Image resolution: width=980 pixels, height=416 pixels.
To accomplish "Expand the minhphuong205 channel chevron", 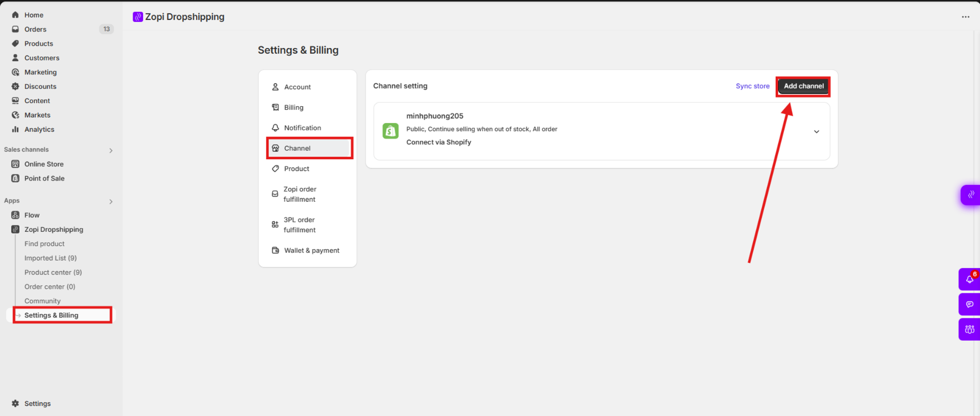I will pyautogui.click(x=816, y=131).
